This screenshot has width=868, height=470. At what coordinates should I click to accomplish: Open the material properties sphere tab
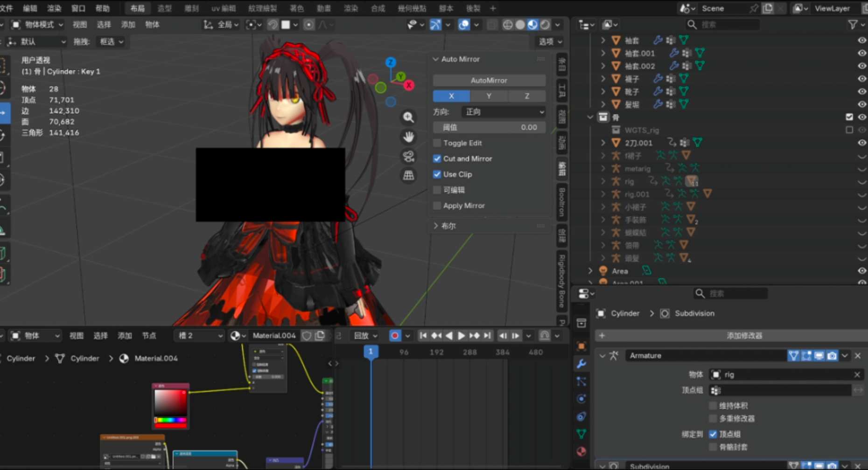581,451
